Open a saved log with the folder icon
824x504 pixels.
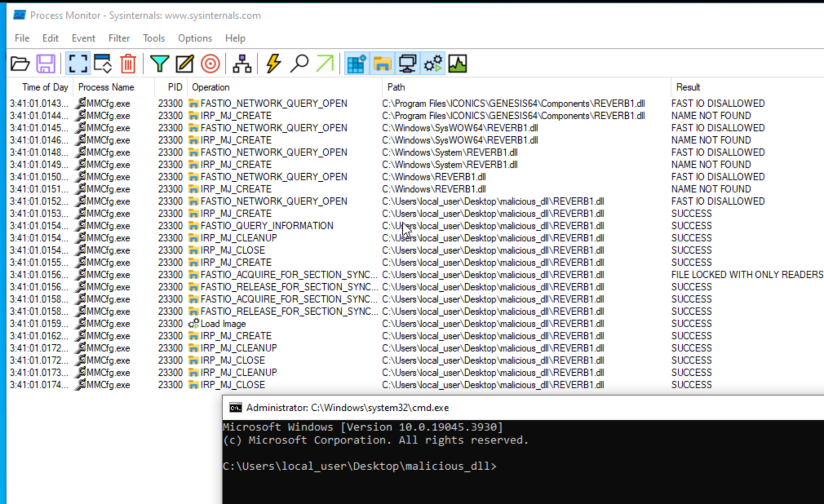tap(20, 63)
